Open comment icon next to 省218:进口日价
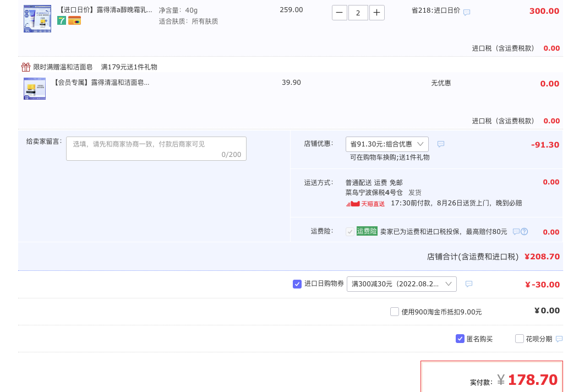 pyautogui.click(x=467, y=13)
